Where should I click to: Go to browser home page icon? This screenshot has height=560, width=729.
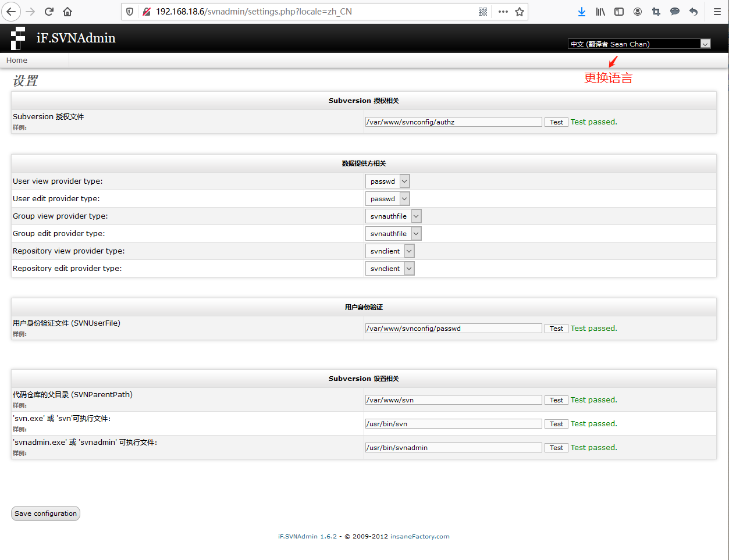pos(67,12)
